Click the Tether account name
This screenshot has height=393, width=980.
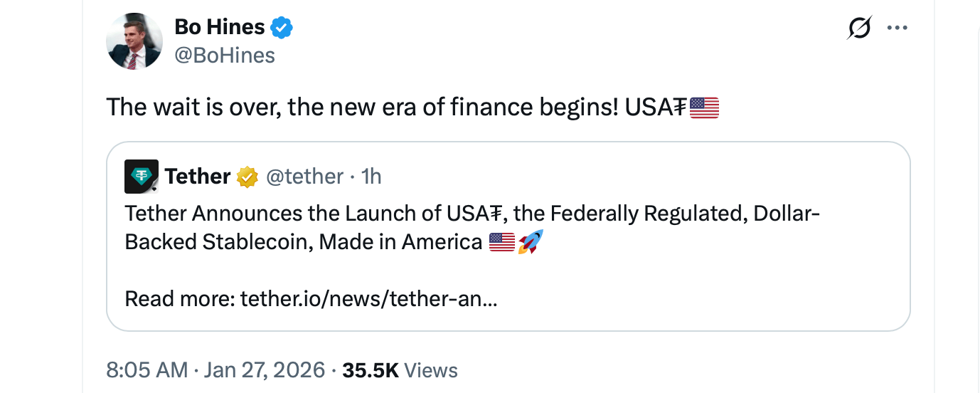(197, 177)
